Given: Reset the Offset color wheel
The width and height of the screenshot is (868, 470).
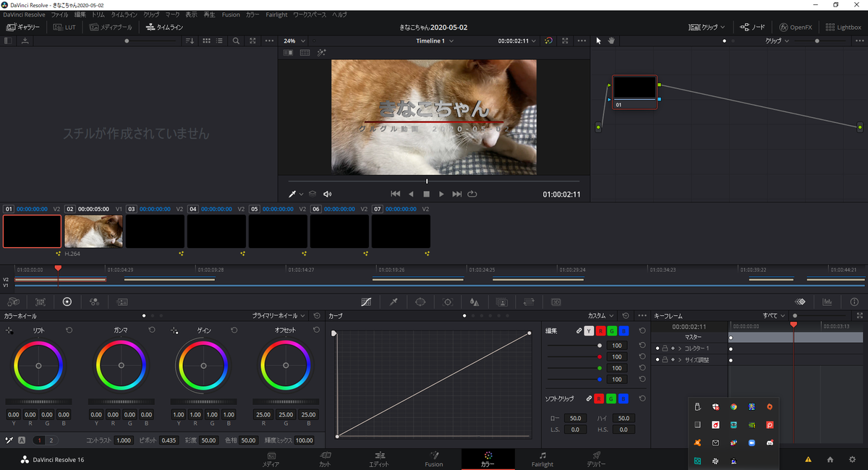Looking at the screenshot, I should pos(317,330).
